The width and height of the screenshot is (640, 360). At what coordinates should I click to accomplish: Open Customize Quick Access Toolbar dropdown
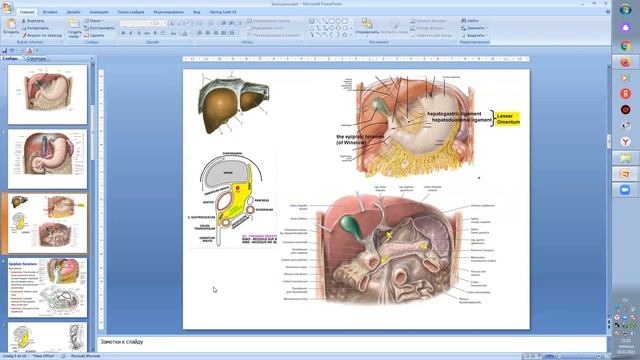37,51
